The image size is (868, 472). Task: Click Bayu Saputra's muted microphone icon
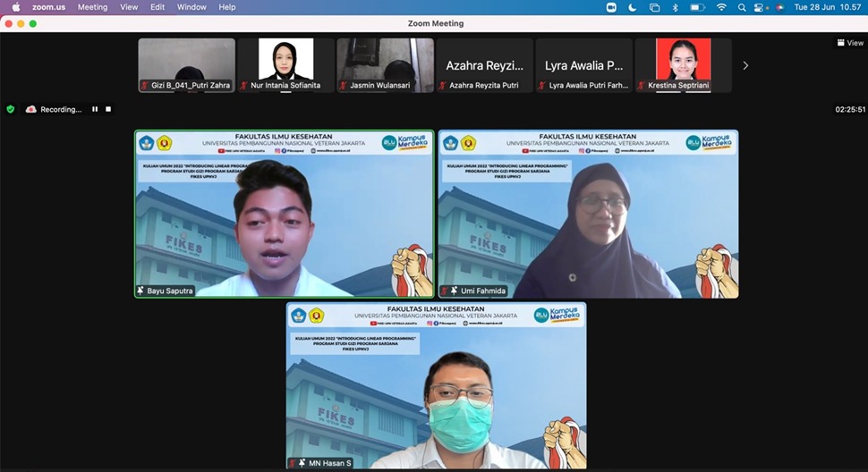click(140, 291)
